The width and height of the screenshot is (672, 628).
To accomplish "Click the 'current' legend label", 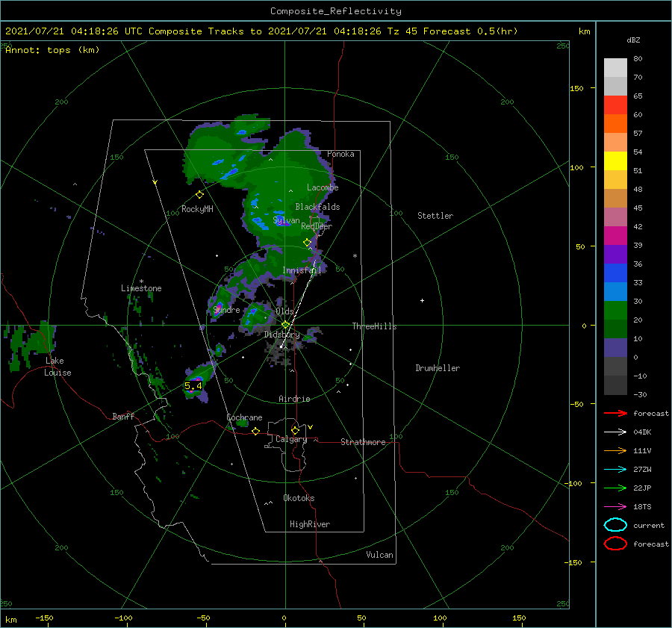I will coord(649,525).
